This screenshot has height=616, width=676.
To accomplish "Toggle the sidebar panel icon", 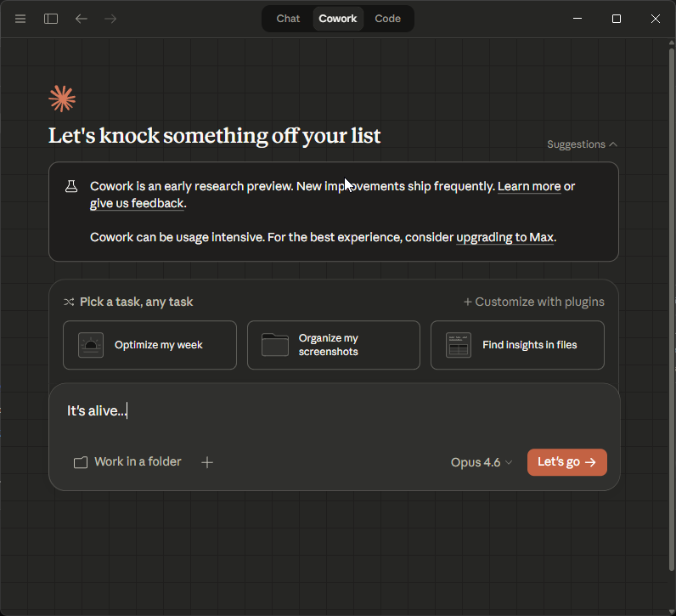I will click(x=51, y=19).
